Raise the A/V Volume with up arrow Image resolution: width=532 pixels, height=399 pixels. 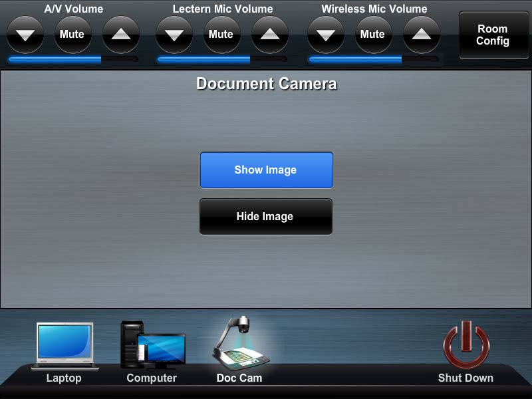point(121,35)
